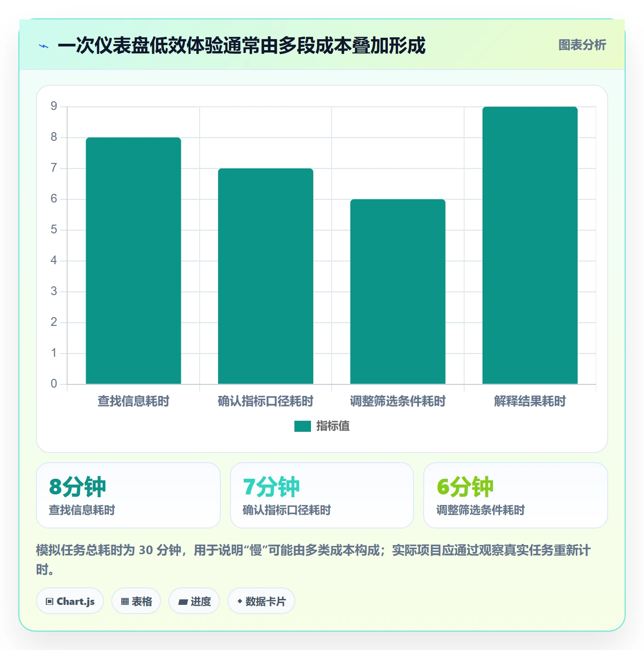Screen dimensions: 644x650
Task: Click the square icon in the Chart.js chip
Action: click(50, 602)
